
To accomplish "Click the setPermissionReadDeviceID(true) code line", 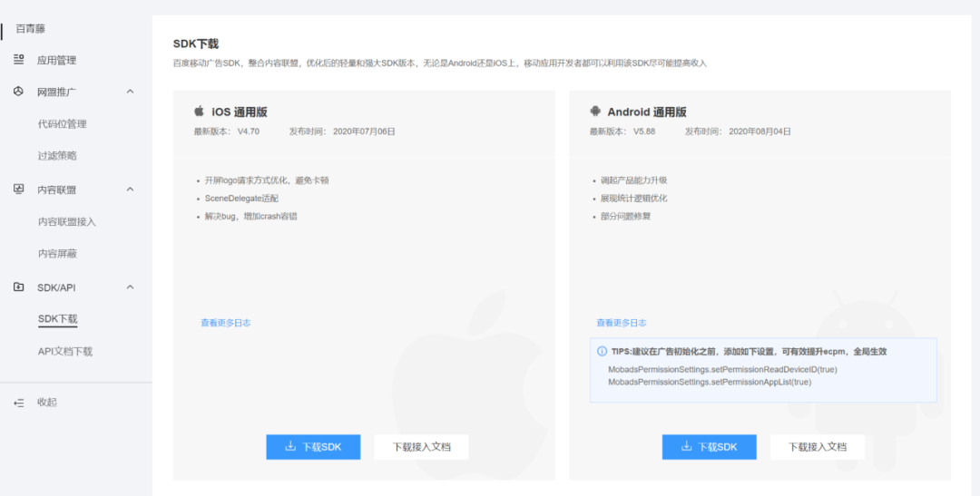I will click(722, 370).
